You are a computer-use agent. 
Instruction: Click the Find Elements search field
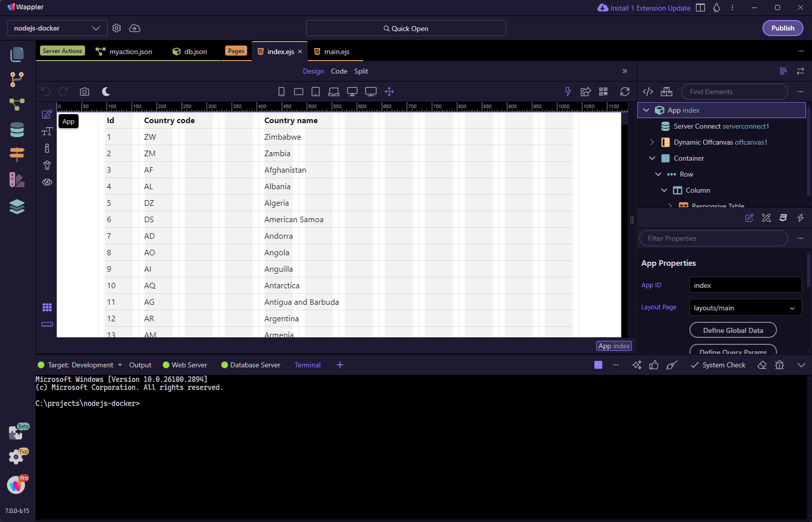pyautogui.click(x=734, y=92)
